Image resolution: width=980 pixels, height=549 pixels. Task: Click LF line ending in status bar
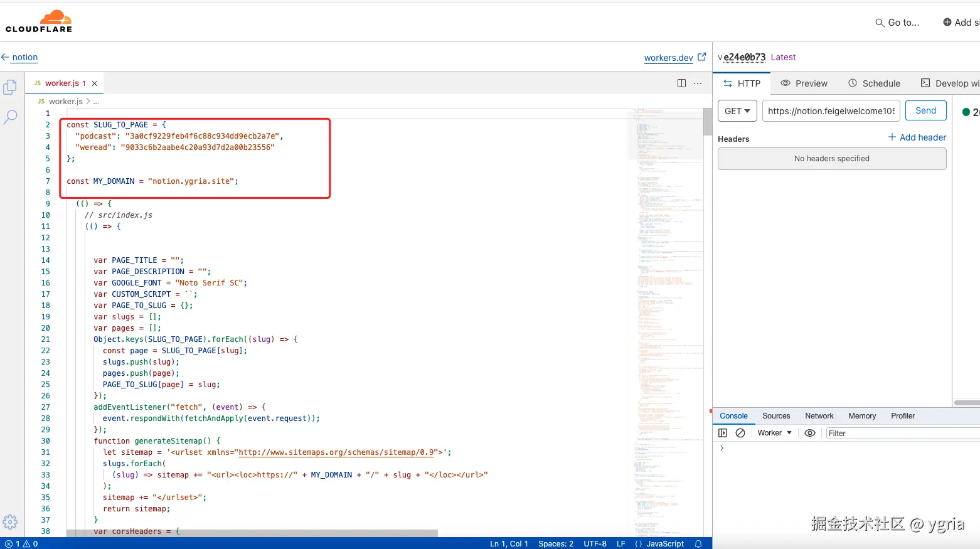[620, 544]
